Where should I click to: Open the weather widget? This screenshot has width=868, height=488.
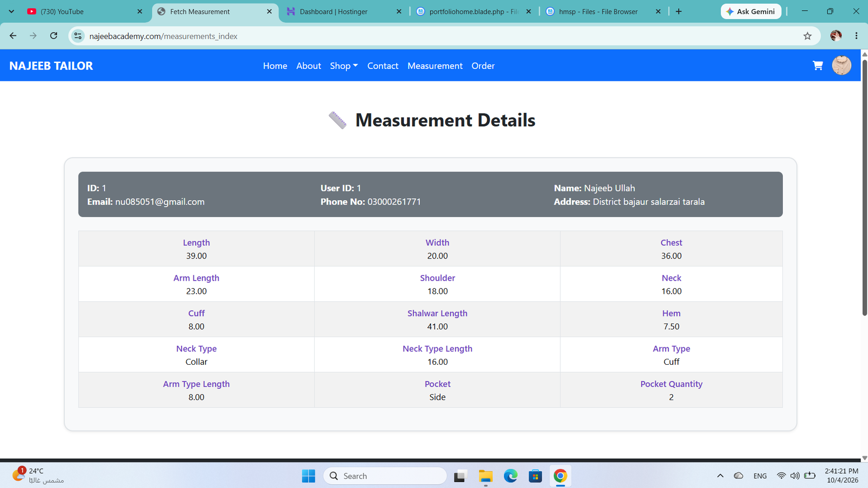pyautogui.click(x=38, y=476)
